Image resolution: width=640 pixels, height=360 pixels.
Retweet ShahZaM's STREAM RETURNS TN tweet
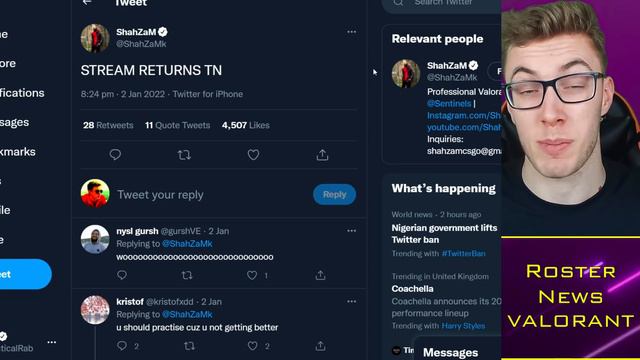(184, 155)
